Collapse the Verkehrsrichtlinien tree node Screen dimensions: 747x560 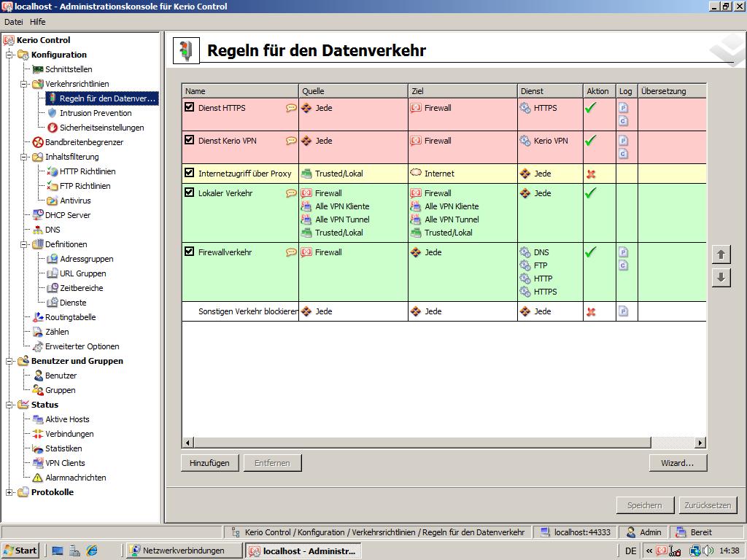pyautogui.click(x=24, y=84)
